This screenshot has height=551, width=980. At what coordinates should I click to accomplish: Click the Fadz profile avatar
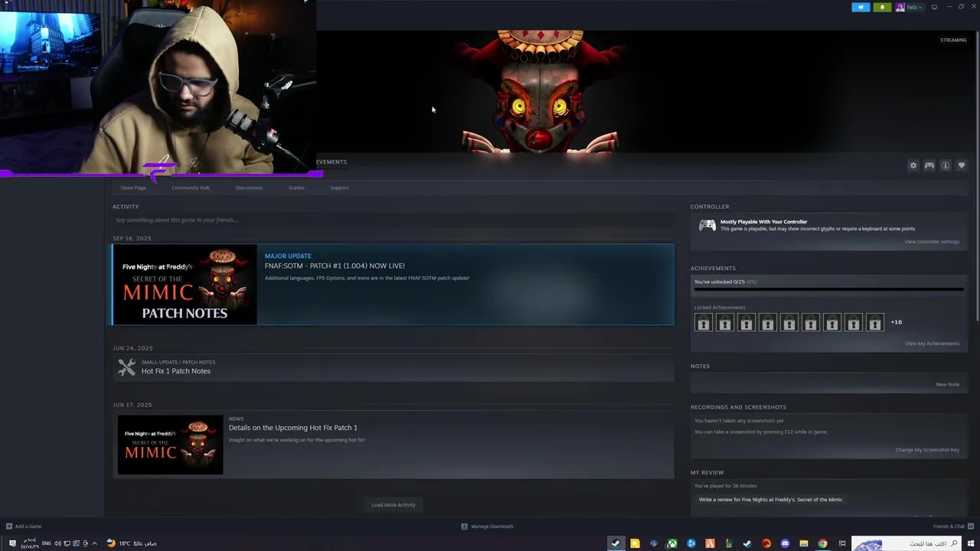pos(900,7)
